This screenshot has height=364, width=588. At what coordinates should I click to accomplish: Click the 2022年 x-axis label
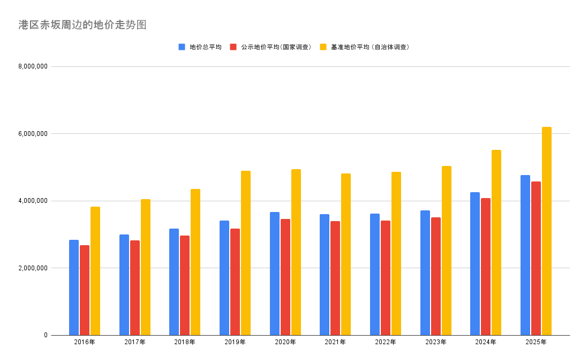click(x=385, y=342)
